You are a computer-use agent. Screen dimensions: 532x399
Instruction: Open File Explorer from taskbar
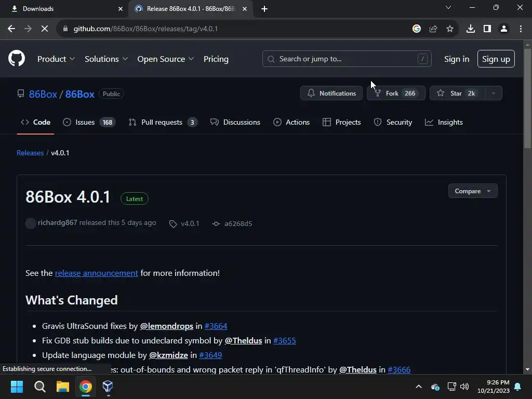tap(63, 387)
